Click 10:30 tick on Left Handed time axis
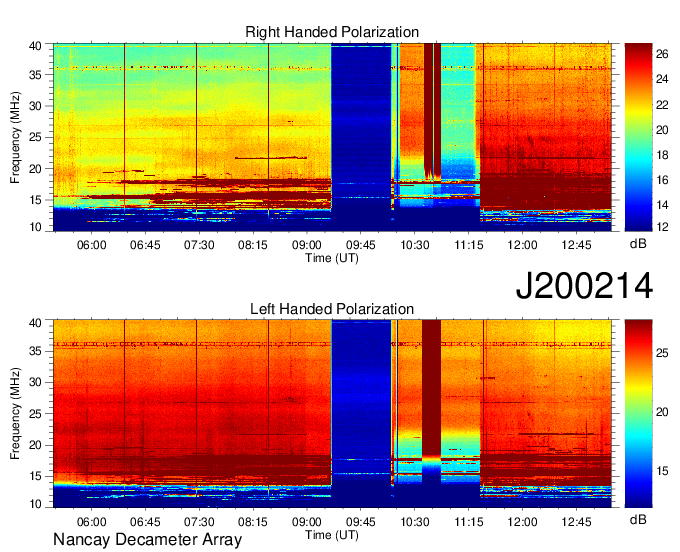 point(415,522)
